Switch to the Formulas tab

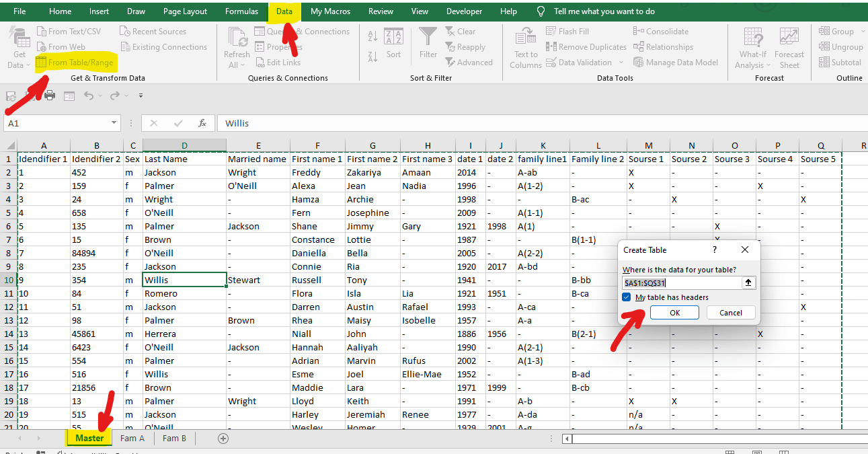pyautogui.click(x=242, y=11)
